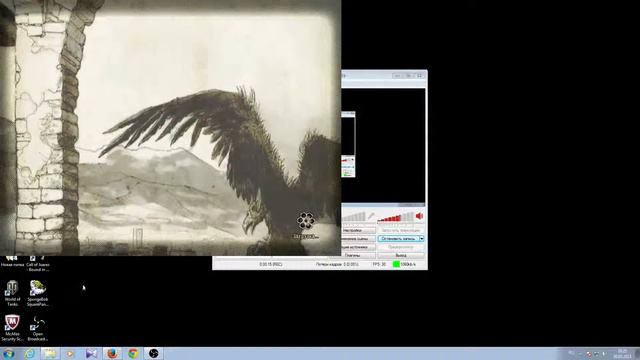Launch Internet Explorer from the taskbar
The image size is (640, 360).
point(30,353)
